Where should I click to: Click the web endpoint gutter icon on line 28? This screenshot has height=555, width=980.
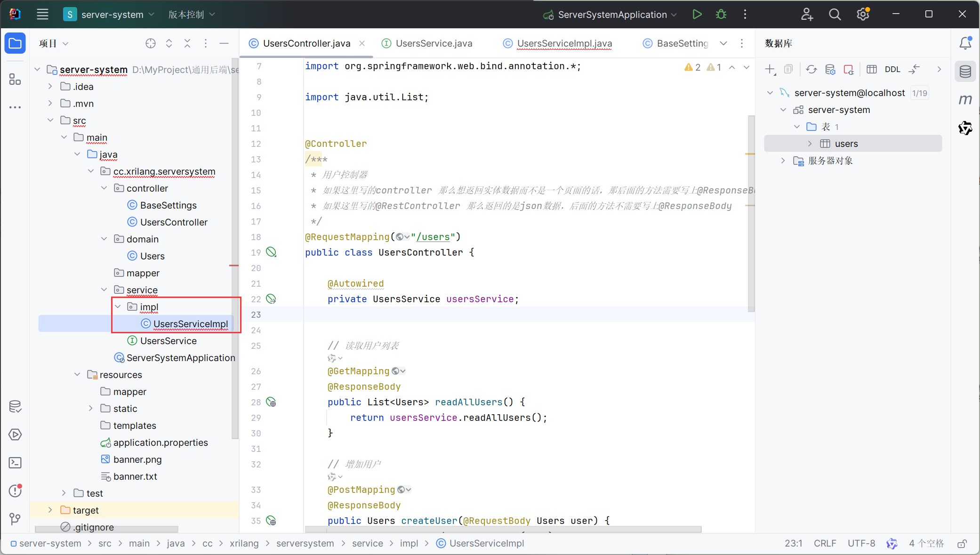click(x=272, y=402)
